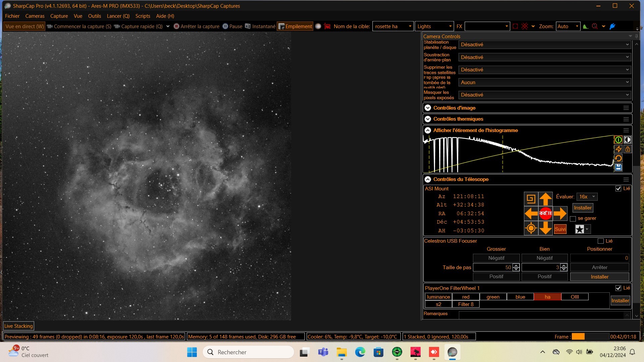
Task: Open the Évaluer 16x rate dropdown
Action: coord(587,197)
